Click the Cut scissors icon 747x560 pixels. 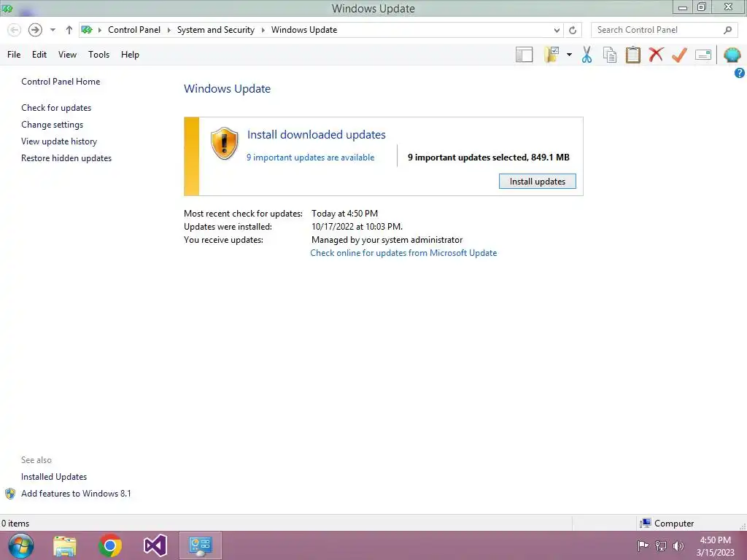pyautogui.click(x=587, y=55)
